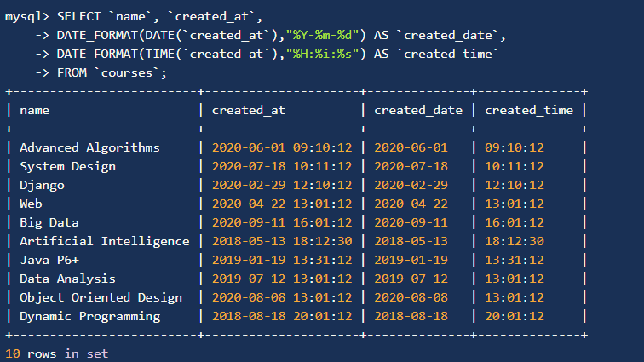Click the System Design course name
Screen dimensions: 644x362
coord(68,167)
